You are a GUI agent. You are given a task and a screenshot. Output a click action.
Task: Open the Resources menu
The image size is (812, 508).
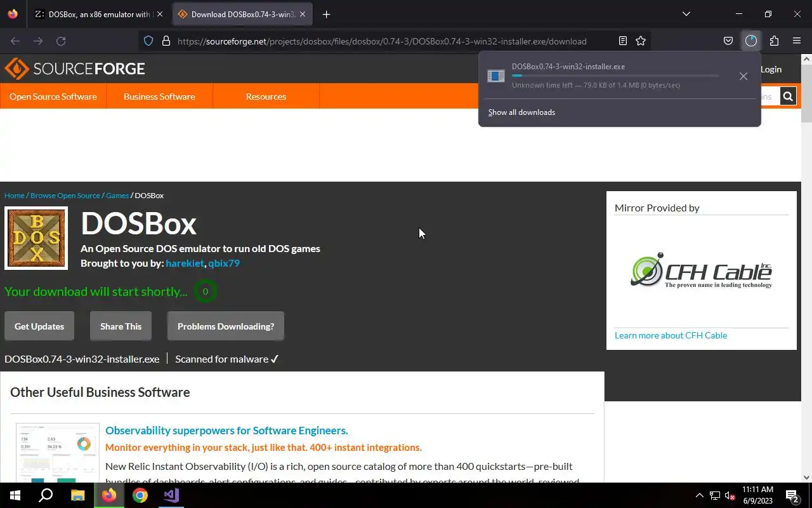pos(266,97)
